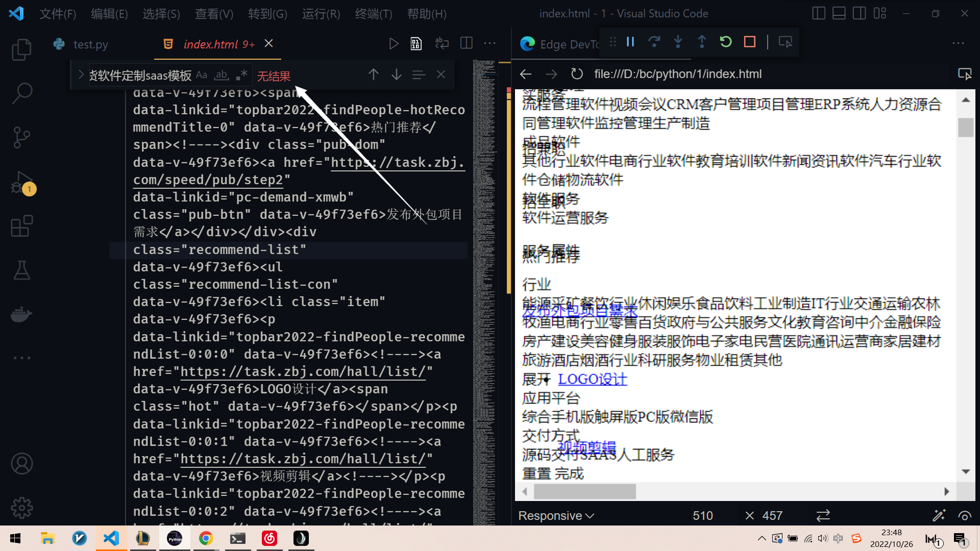
Task: Expand the replace field chevron
Action: pyautogui.click(x=81, y=75)
